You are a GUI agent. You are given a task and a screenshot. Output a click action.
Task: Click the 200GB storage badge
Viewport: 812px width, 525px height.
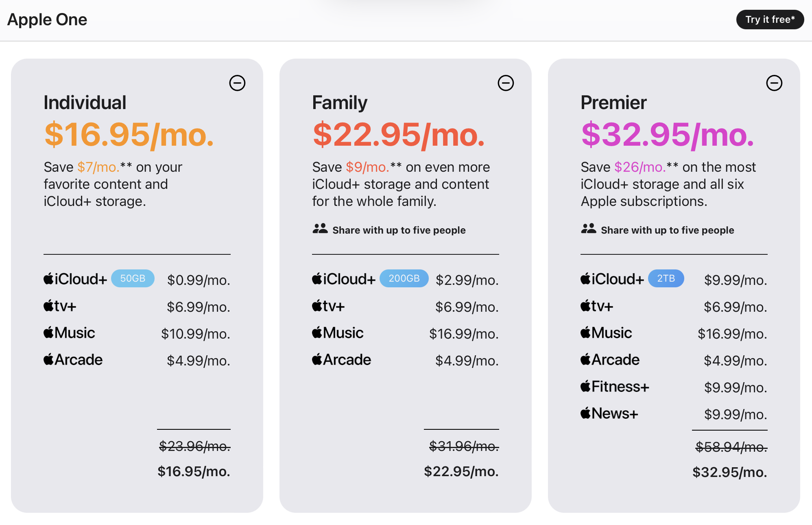(404, 278)
